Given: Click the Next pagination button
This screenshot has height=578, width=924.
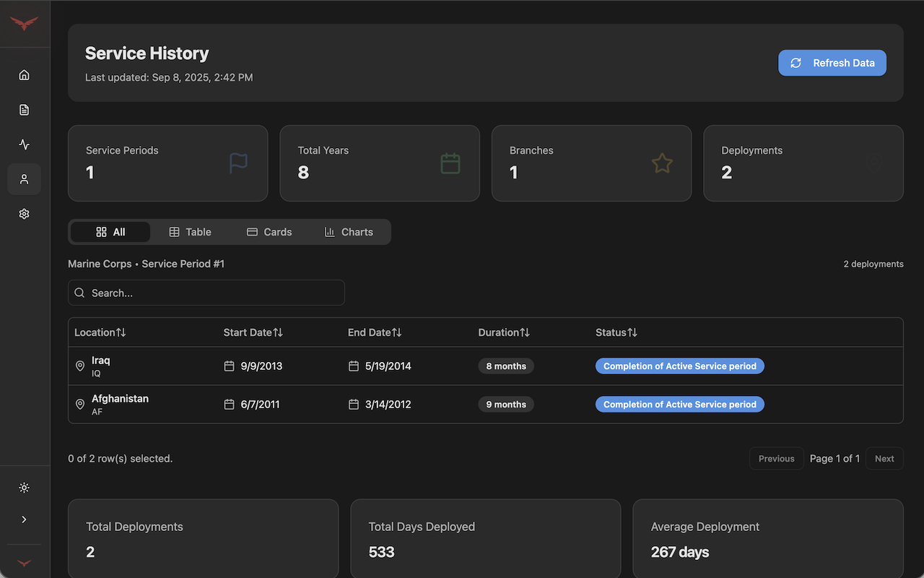Looking at the screenshot, I should coord(884,459).
